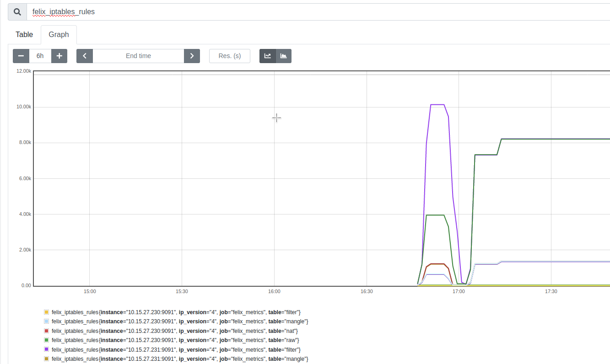Switch to the Table tab
Image resolution: width=610 pixels, height=364 pixels.
(x=24, y=34)
